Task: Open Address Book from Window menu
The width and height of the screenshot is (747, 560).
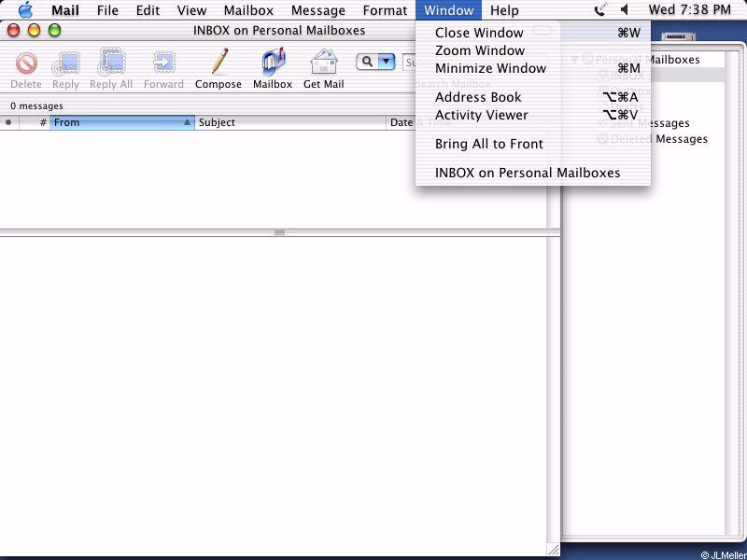Action: (x=533, y=97)
